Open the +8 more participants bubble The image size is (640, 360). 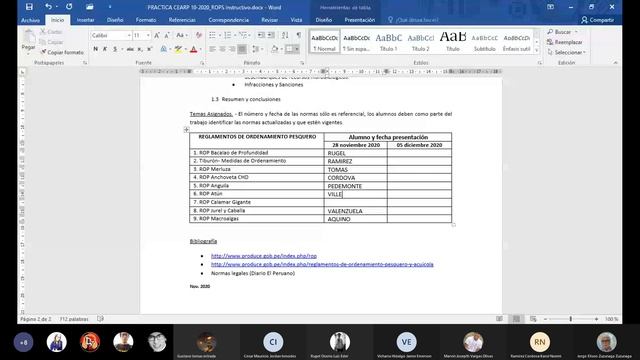[x=23, y=342]
